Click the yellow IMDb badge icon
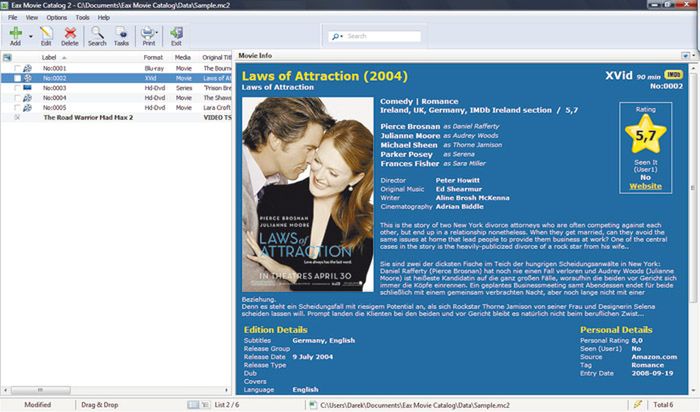The width and height of the screenshot is (700, 412). tap(673, 75)
